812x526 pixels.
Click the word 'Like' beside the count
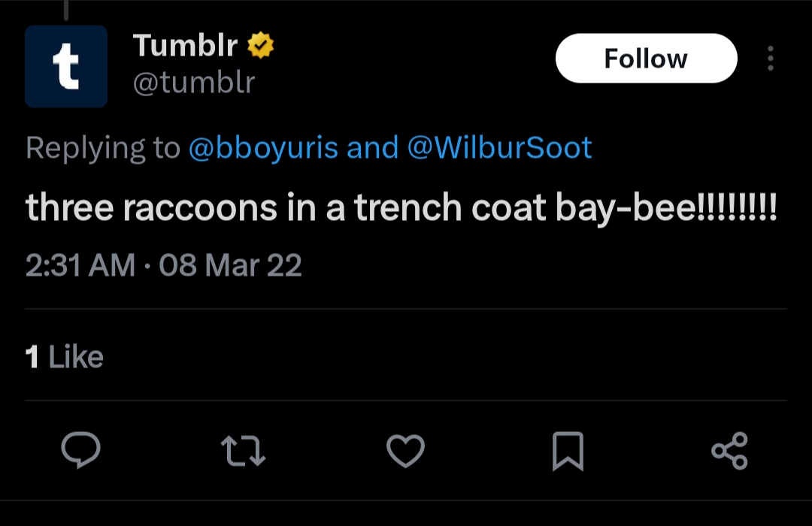tap(76, 357)
